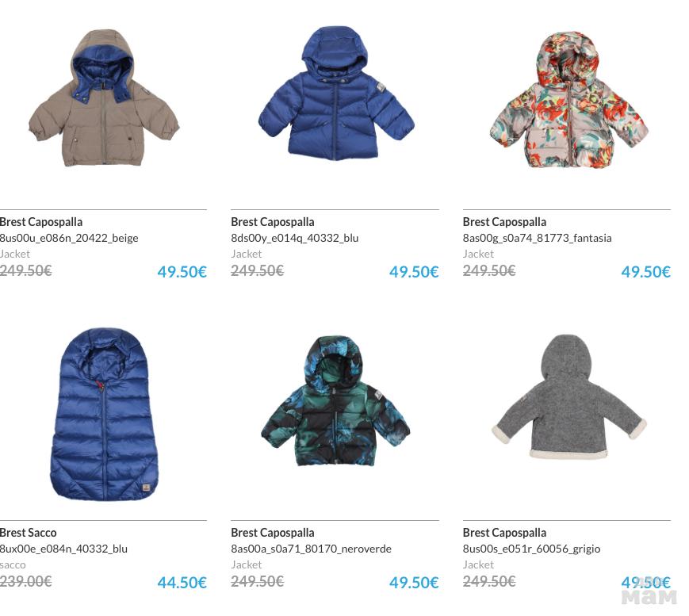Click Brest Capospalla title above fantasia code
The width and height of the screenshot is (689, 616).
coord(504,222)
